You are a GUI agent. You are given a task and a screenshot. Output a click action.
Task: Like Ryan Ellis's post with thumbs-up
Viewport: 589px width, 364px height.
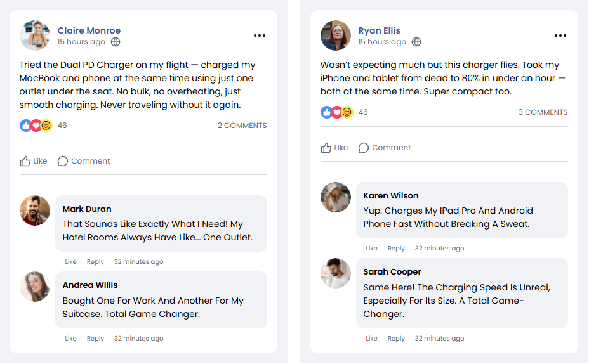334,148
